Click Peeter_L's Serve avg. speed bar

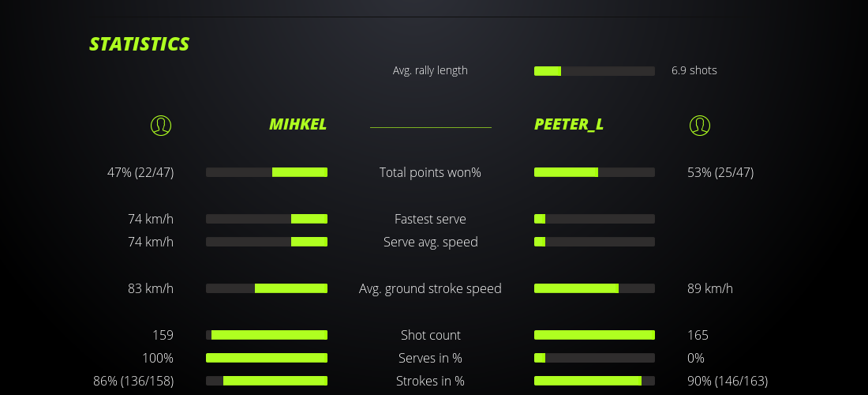[x=594, y=242]
